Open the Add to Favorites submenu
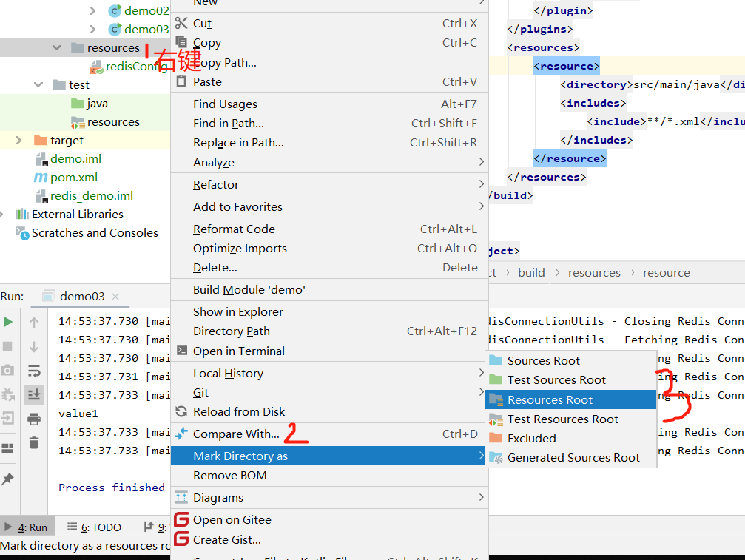This screenshot has height=560, width=745. pyautogui.click(x=329, y=206)
